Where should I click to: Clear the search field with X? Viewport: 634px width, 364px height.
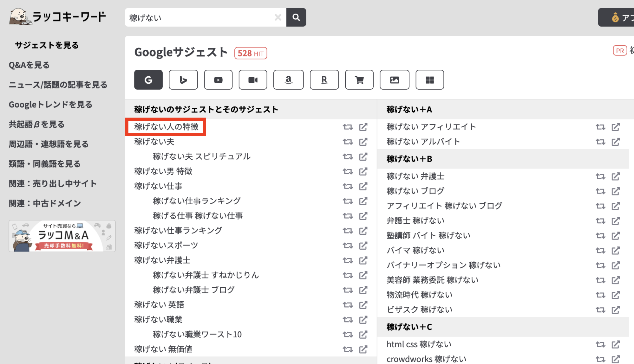[x=278, y=17]
